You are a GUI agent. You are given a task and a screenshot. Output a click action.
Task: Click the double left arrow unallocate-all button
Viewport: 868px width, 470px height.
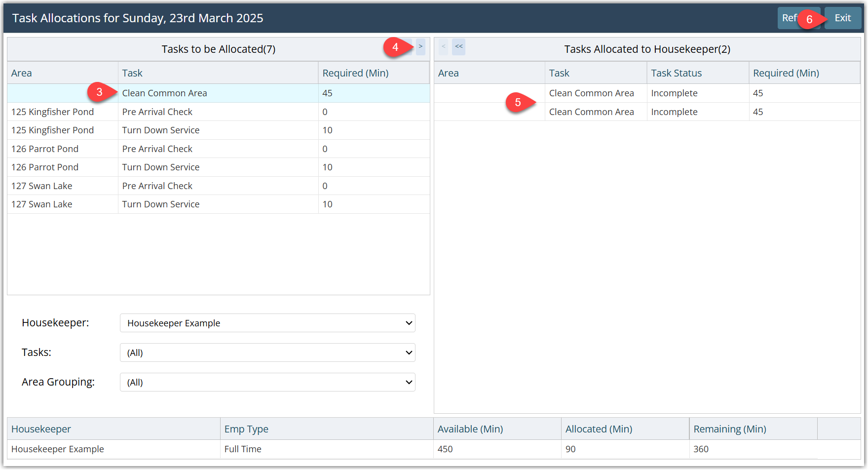[x=458, y=46]
